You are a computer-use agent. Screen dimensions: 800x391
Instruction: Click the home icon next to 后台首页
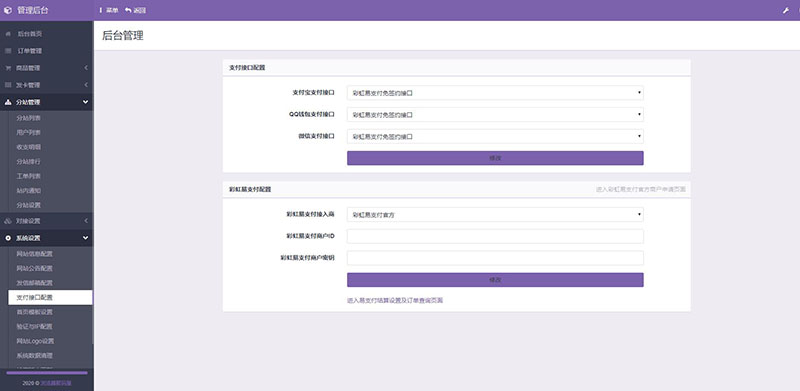click(8, 34)
